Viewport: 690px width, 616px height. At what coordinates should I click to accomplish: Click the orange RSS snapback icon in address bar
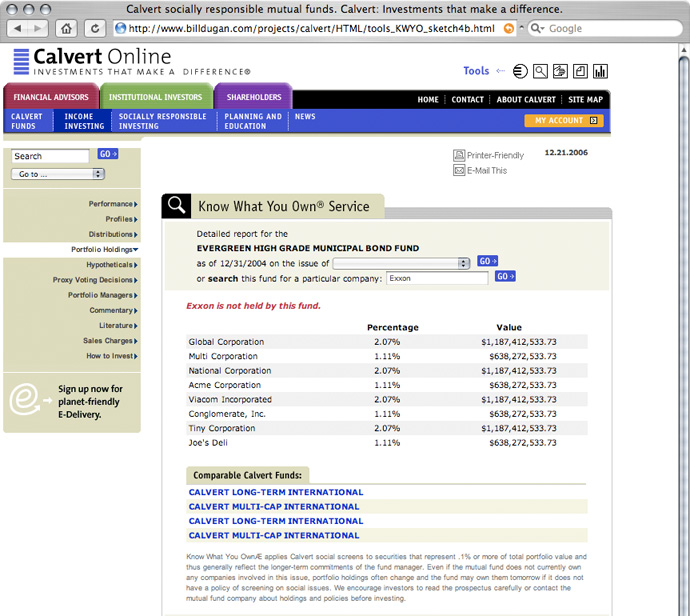pyautogui.click(x=509, y=29)
